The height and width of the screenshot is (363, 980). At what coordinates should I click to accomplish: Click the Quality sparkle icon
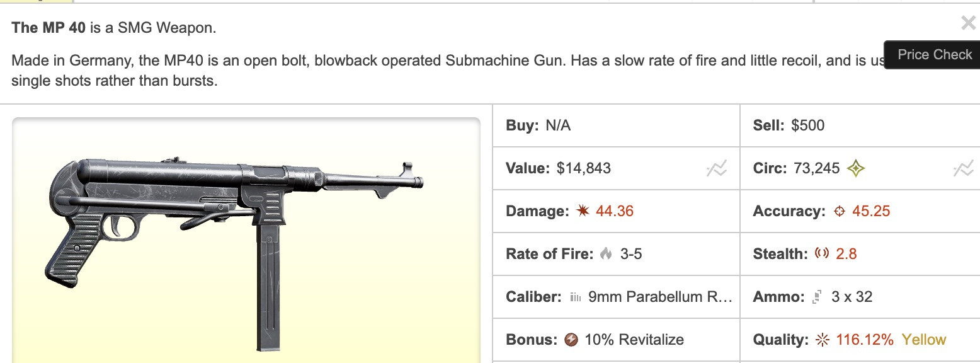coord(823,340)
